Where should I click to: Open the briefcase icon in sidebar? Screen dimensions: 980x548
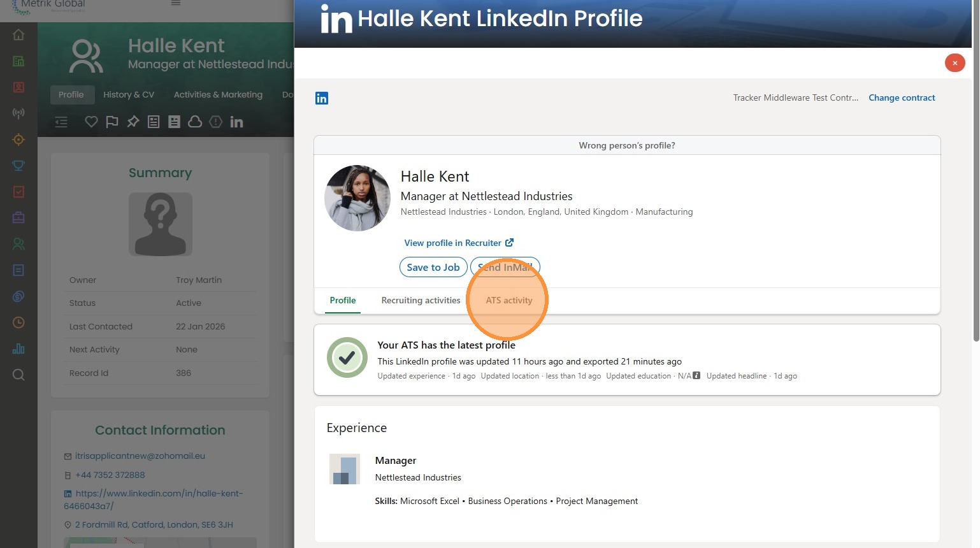point(18,218)
